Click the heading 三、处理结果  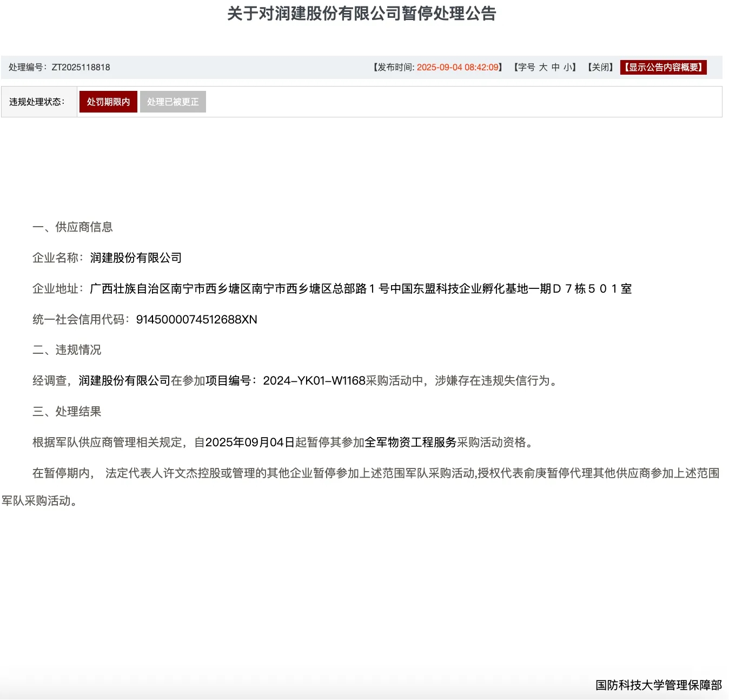(x=67, y=412)
